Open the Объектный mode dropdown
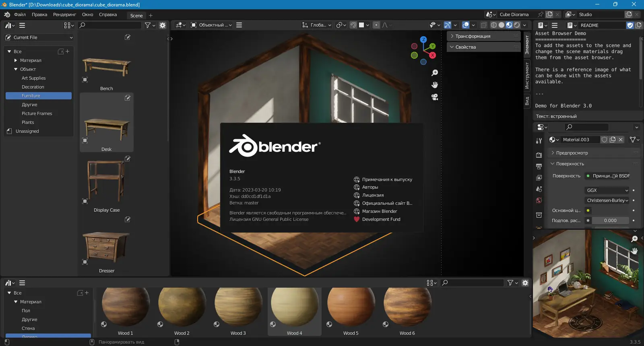The image size is (644, 346). click(x=211, y=25)
